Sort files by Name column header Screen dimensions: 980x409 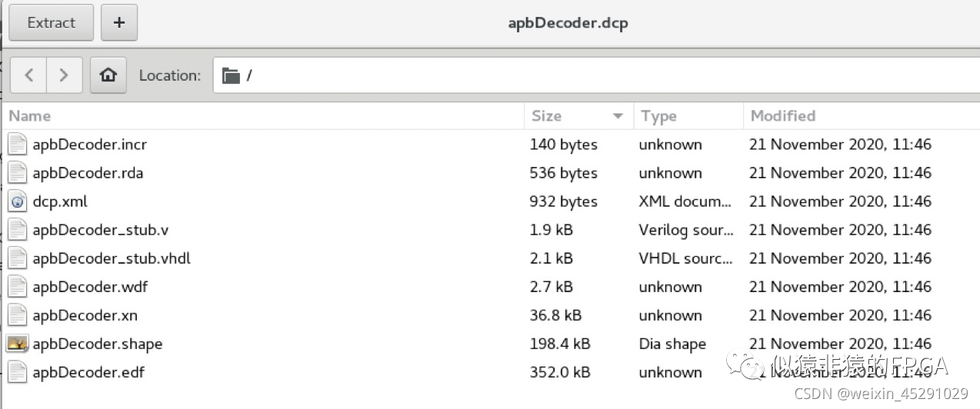[x=31, y=116]
